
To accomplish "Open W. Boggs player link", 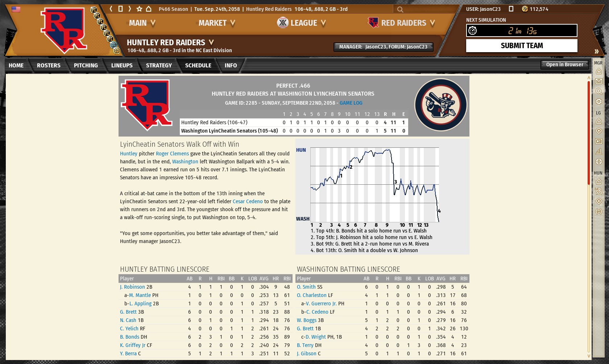I will [x=307, y=320].
